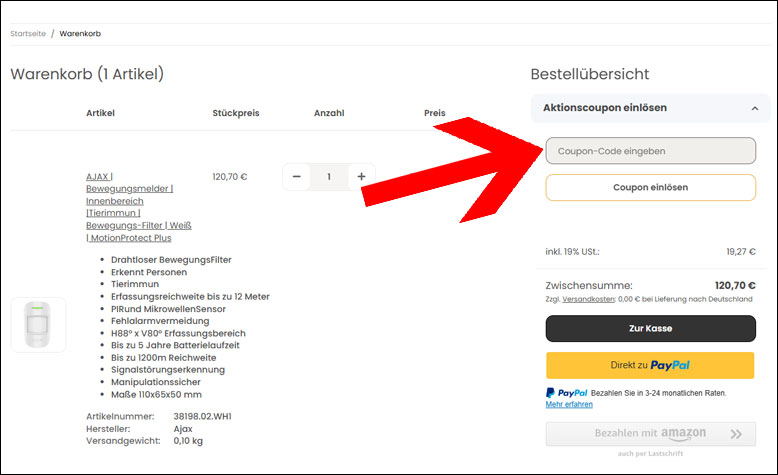Click 'Bis zu 1200m Reichweite' bullet

click(163, 358)
